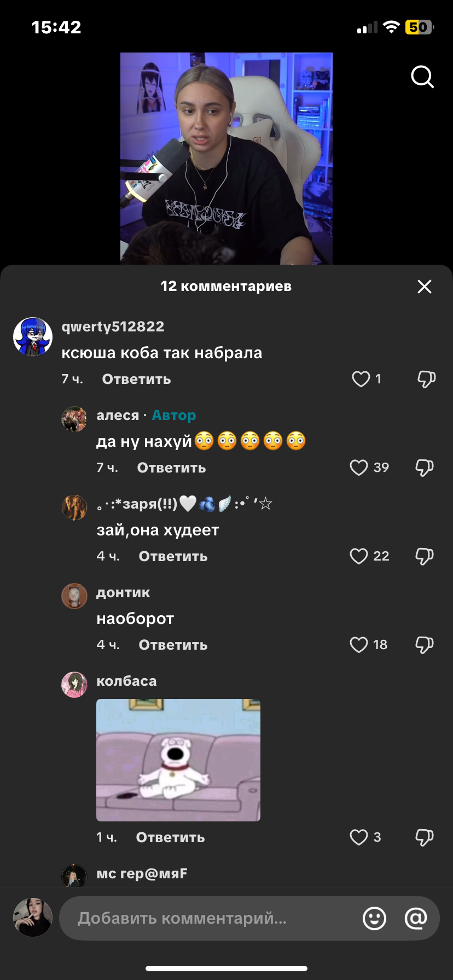This screenshot has width=453, height=980.
Task: Like дончик's "наоборот" comment
Action: [359, 645]
